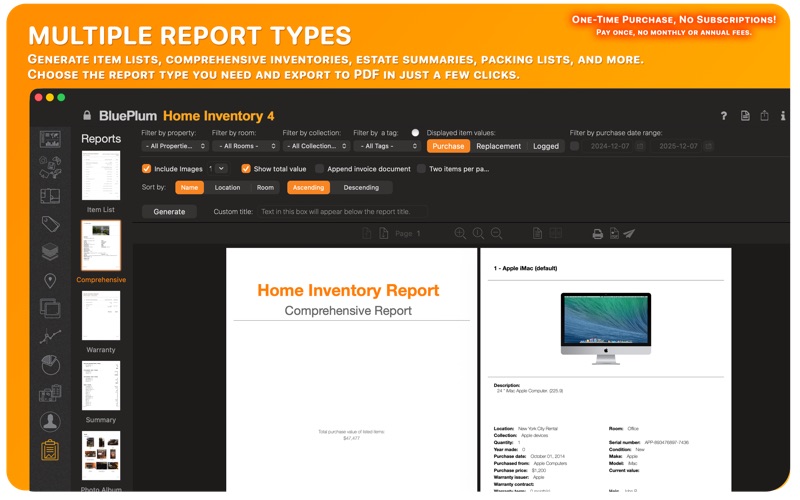
Task: Click the padlock icon beside BluePlum
Action: tap(87, 115)
